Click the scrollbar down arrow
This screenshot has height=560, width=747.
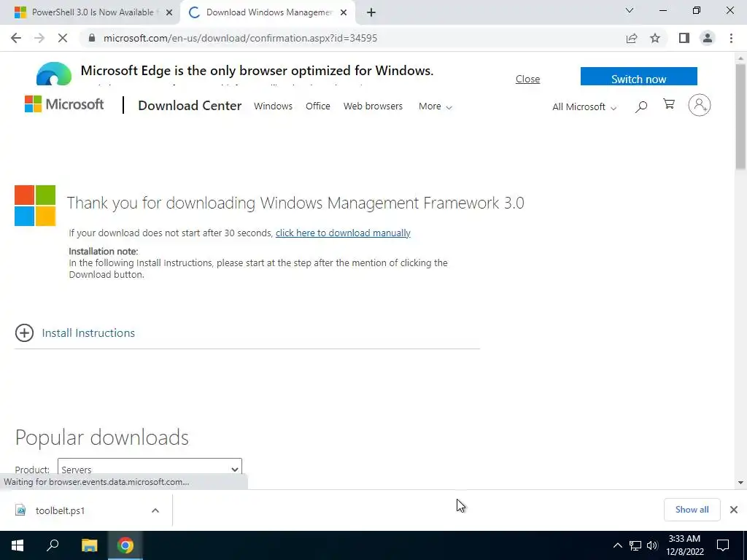point(740,483)
